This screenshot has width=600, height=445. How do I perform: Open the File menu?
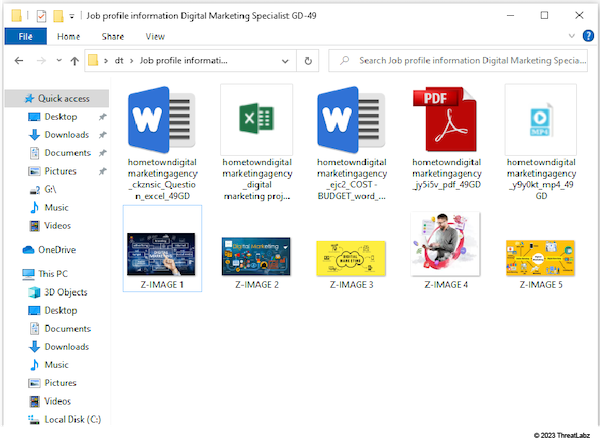tap(25, 36)
